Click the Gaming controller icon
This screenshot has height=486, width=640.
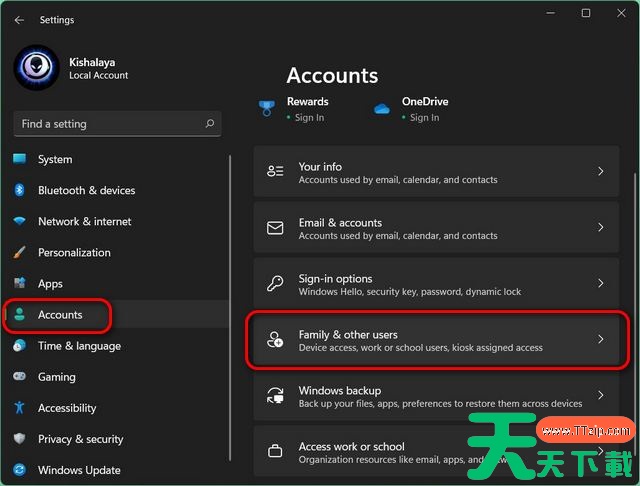[19, 377]
